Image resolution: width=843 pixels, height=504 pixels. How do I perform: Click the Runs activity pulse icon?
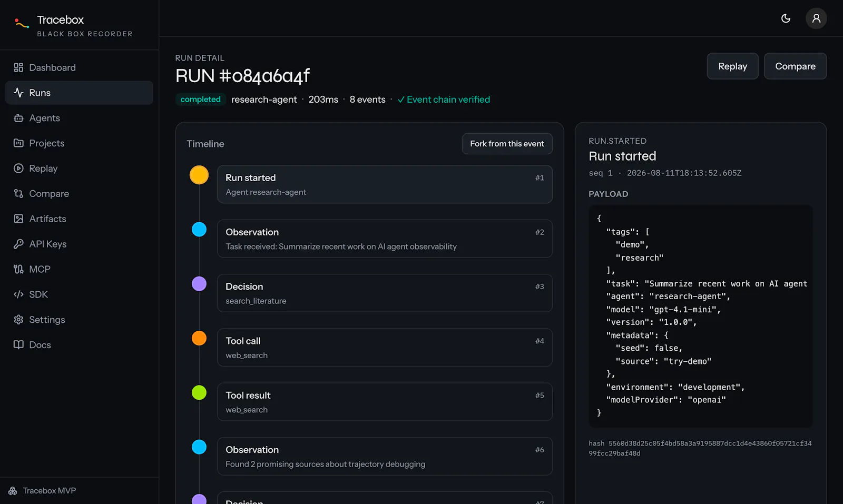pyautogui.click(x=18, y=93)
